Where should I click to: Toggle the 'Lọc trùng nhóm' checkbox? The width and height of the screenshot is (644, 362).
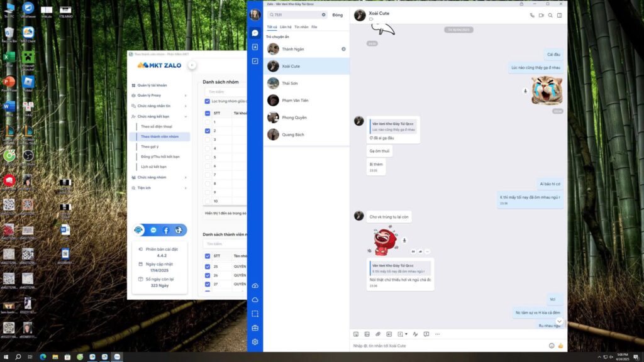208,101
